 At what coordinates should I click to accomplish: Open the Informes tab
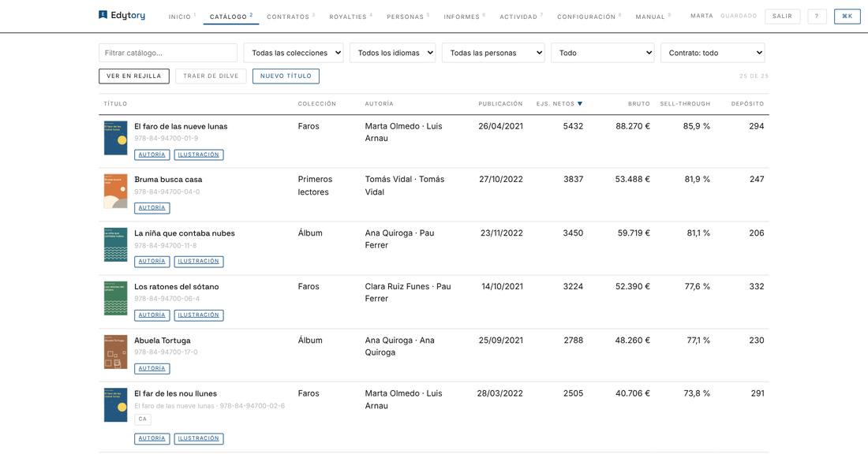pyautogui.click(x=462, y=17)
